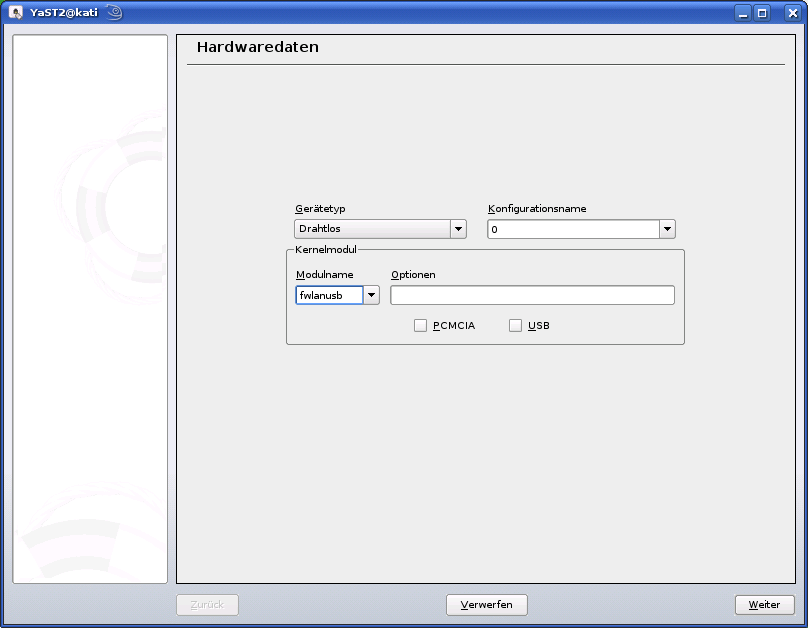The height and width of the screenshot is (628, 808).
Task: Click the Konfigurationsname field with value 0
Action: [574, 229]
